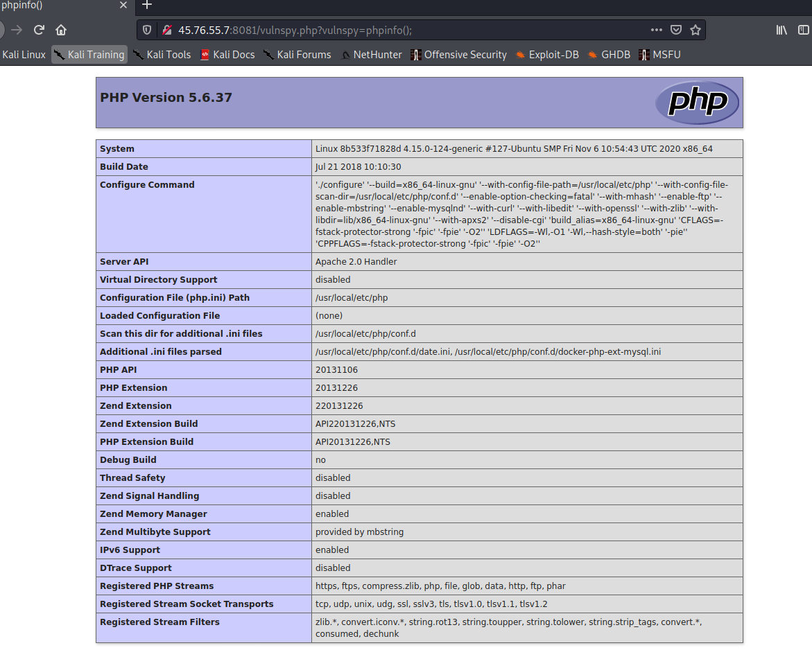Viewport: 812px width, 650px height.
Task: Click the provided by mbstring value
Action: click(x=359, y=532)
